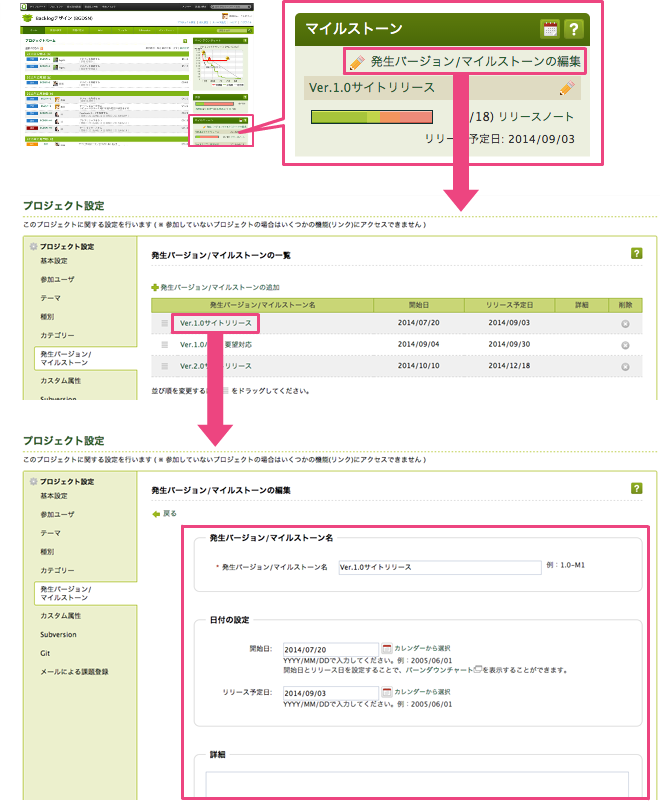Click the help icon on マイルストーンの一覧 page

(637, 253)
